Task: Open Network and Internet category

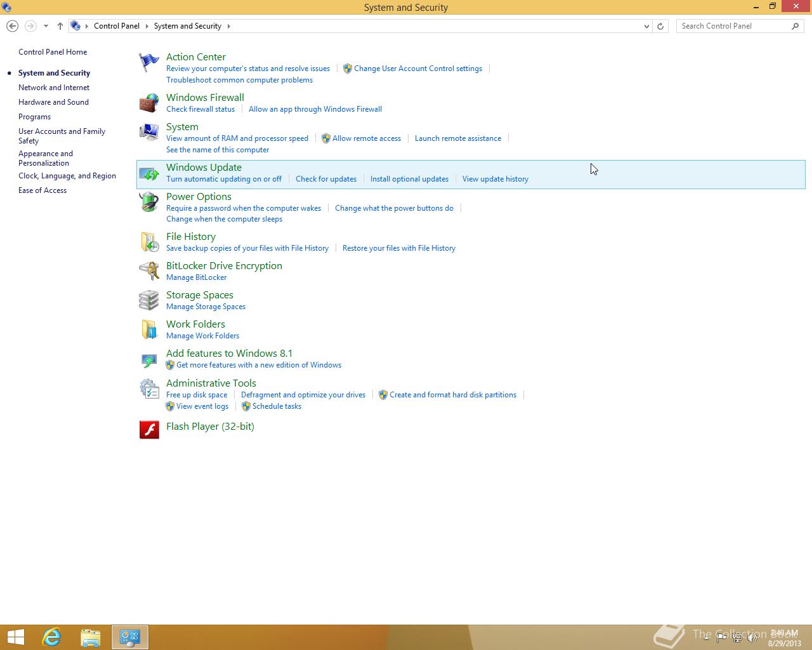Action: pos(54,88)
